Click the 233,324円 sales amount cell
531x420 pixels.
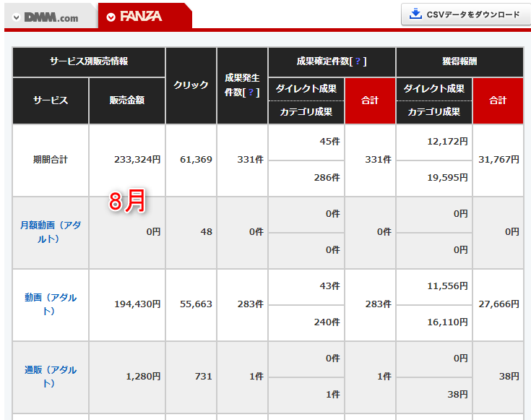pos(137,160)
